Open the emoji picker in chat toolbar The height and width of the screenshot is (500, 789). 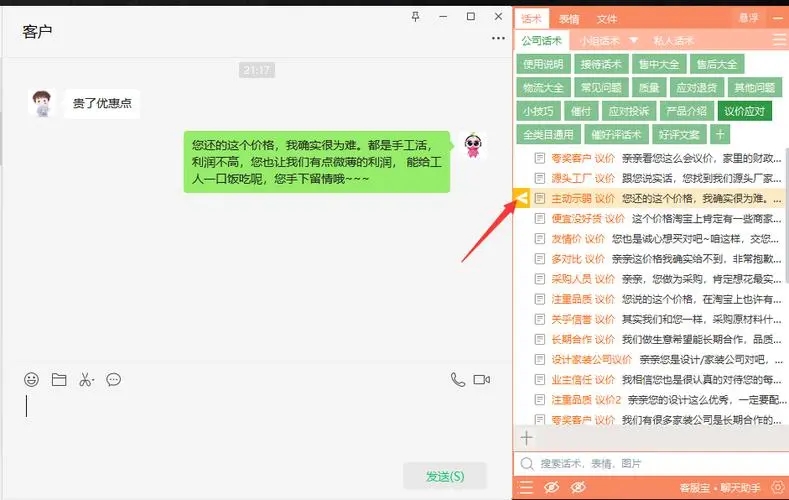pyautogui.click(x=32, y=380)
